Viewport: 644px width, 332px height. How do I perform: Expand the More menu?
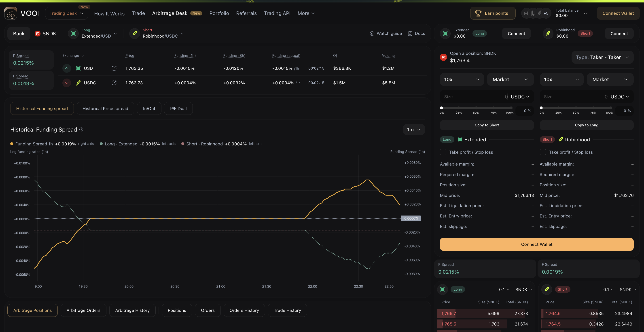pos(306,13)
